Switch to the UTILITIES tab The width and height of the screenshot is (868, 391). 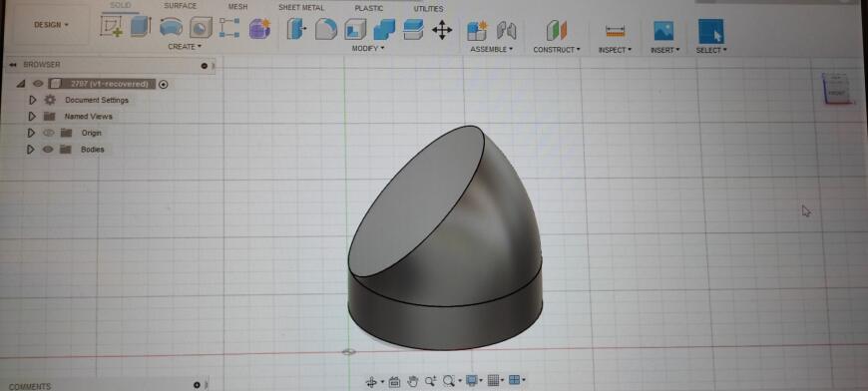click(x=428, y=9)
